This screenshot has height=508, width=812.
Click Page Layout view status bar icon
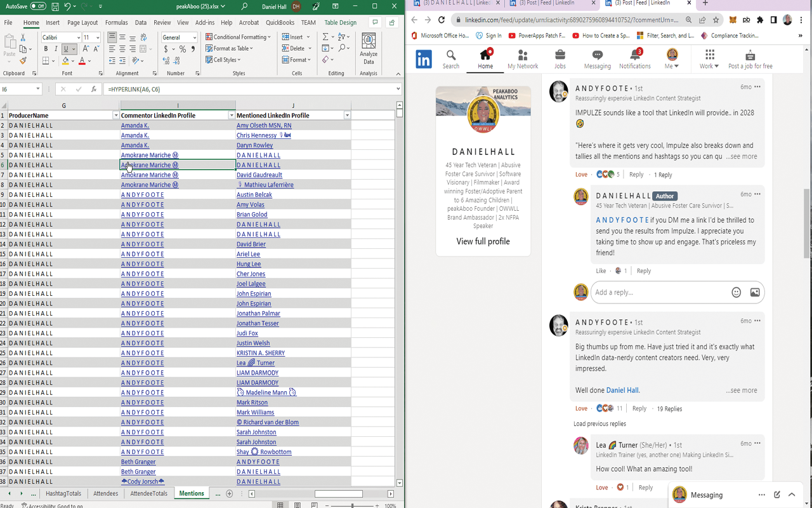(x=297, y=505)
